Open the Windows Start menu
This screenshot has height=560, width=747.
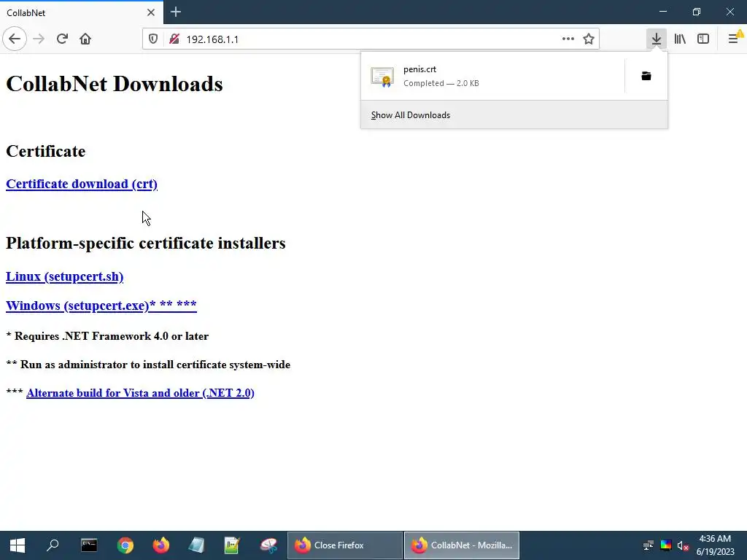point(18,545)
